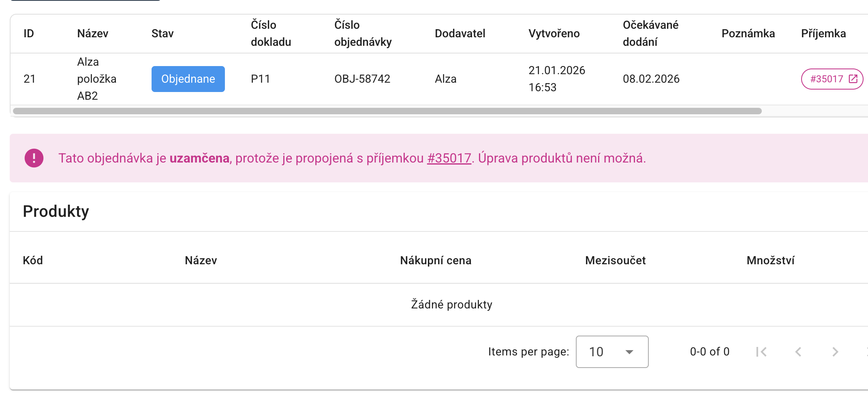Click the Množství column header
Image resolution: width=868 pixels, height=398 pixels.
[x=770, y=261]
